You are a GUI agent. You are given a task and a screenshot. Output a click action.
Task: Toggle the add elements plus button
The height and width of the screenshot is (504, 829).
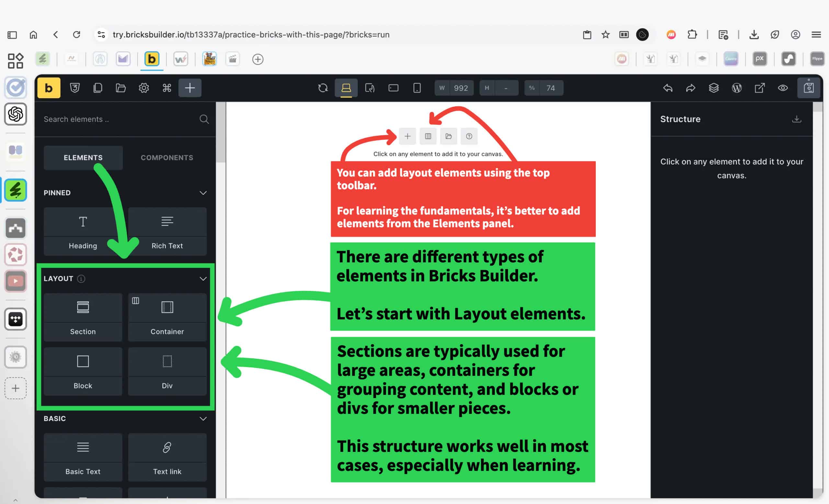pos(190,88)
